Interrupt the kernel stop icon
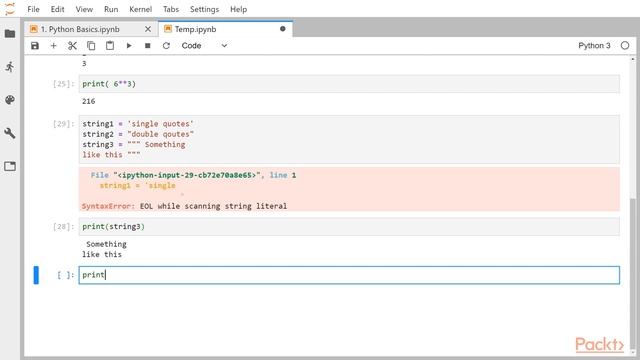 coord(148,46)
